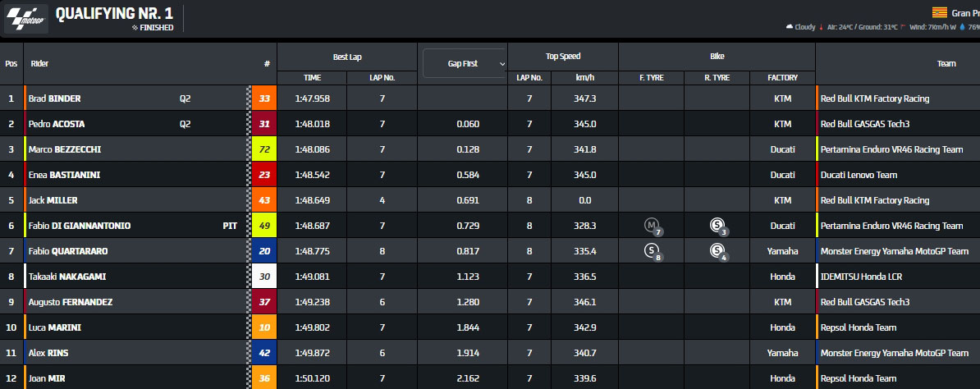The image size is (980, 389).
Task: Click the Gap First dropdown chevron arrow
Action: pos(501,63)
